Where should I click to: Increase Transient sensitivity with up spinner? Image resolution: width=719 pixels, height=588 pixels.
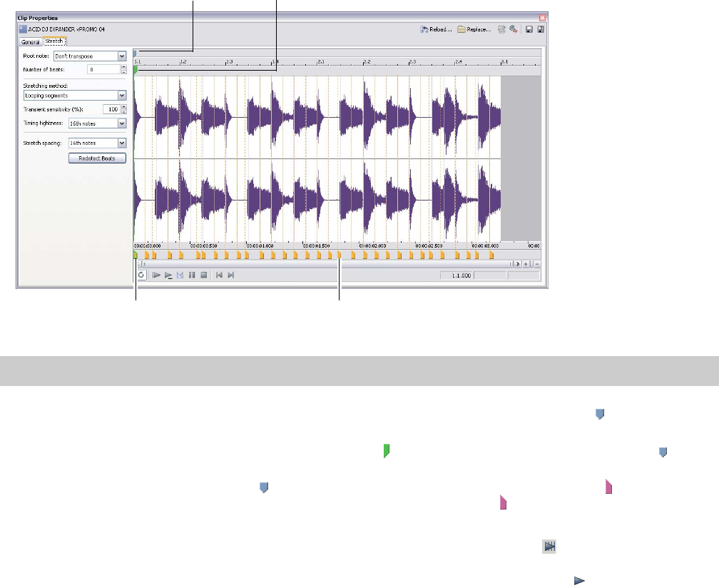[x=124, y=107]
